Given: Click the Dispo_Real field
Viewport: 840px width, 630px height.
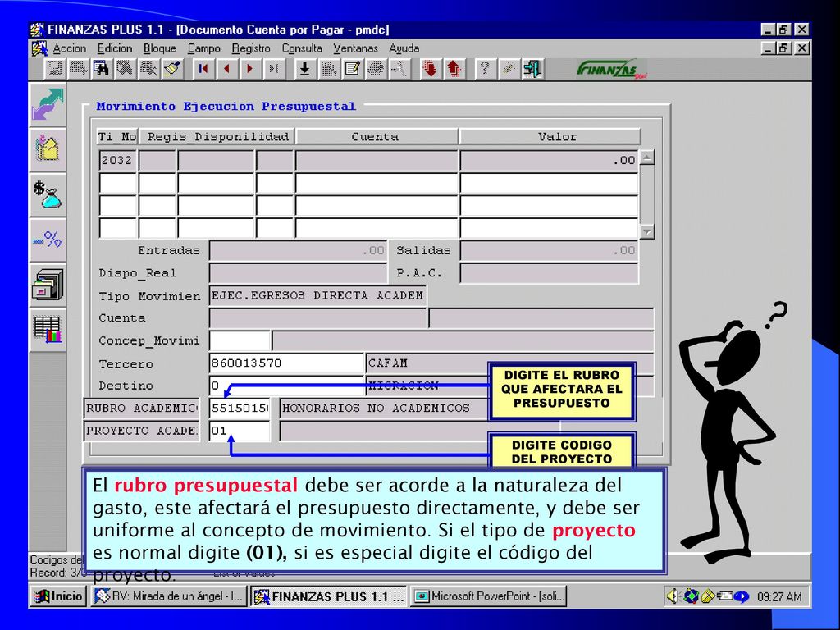Looking at the screenshot, I should (298, 273).
